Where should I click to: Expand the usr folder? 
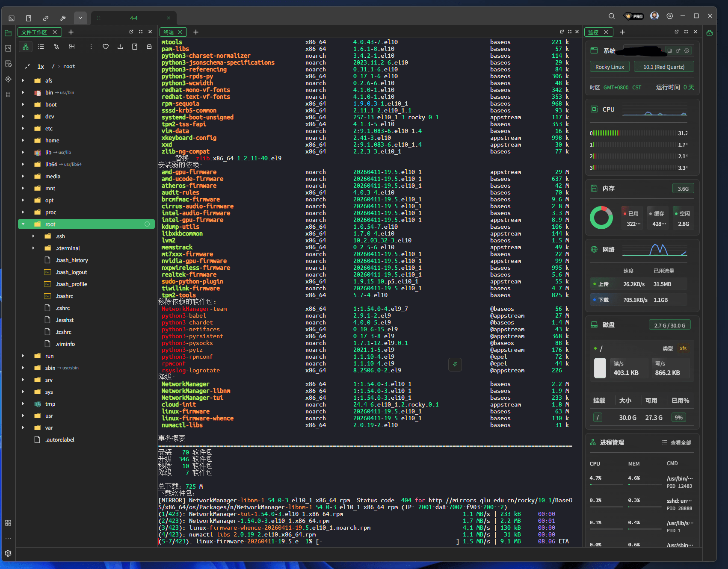(x=23, y=416)
